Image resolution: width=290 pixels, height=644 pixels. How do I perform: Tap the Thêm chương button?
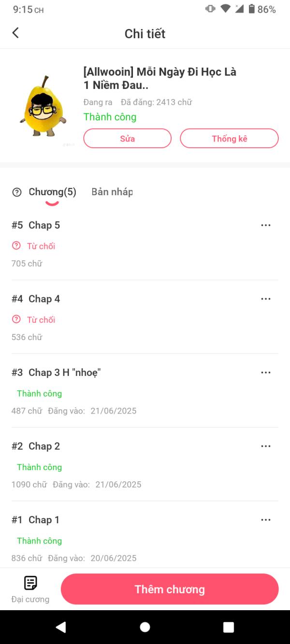pyautogui.click(x=170, y=589)
